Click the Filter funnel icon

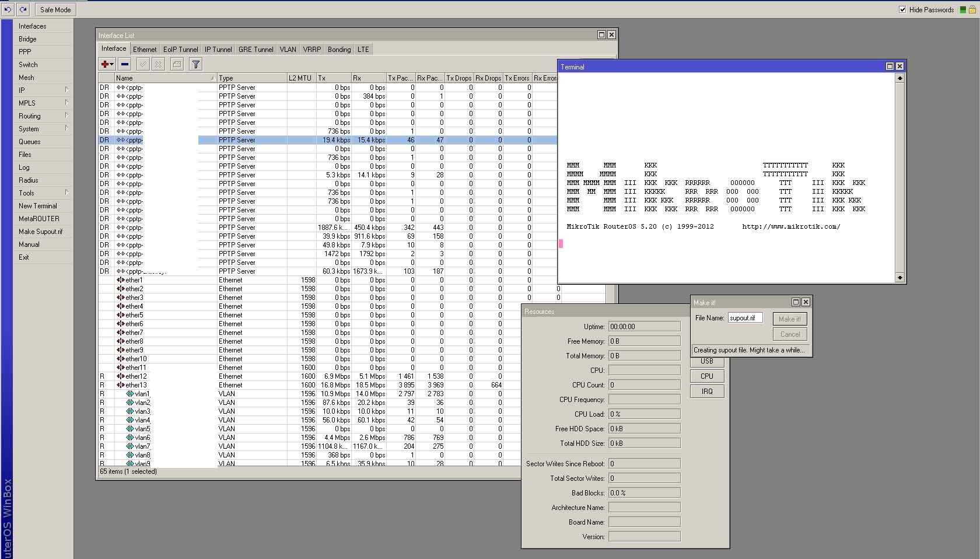point(195,64)
